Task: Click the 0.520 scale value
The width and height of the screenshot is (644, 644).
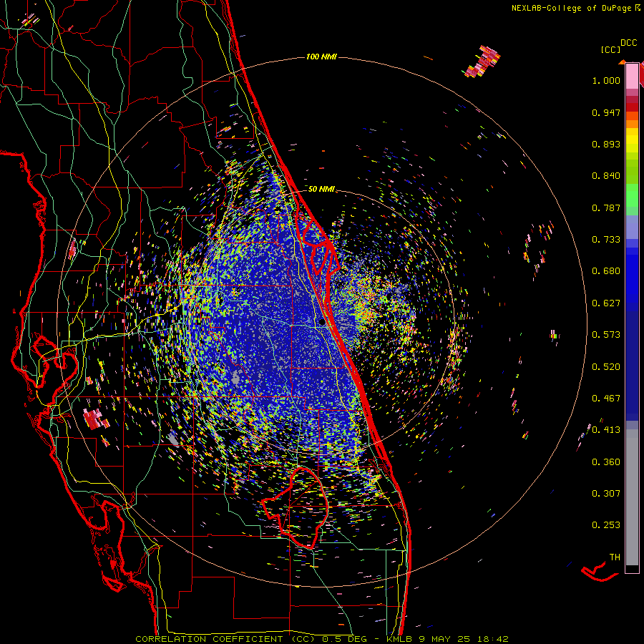Action: click(606, 367)
